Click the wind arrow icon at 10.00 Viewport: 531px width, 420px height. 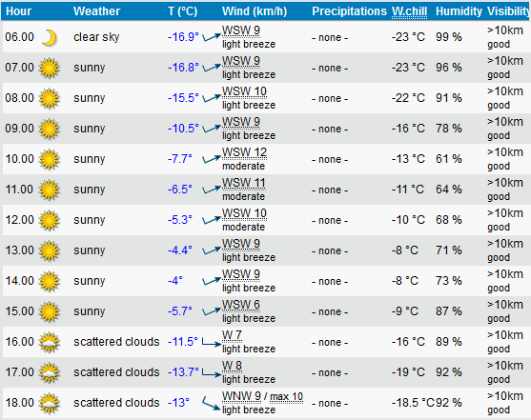pos(212,159)
